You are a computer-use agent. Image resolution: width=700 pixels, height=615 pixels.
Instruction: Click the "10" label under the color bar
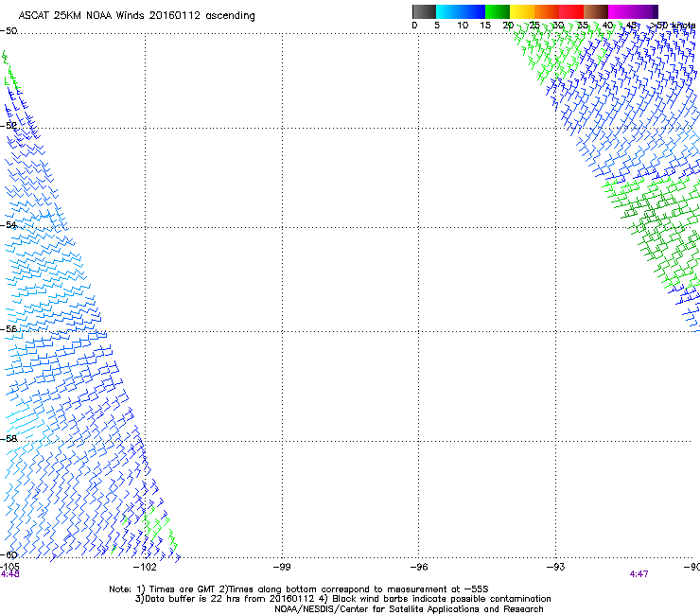(x=463, y=26)
